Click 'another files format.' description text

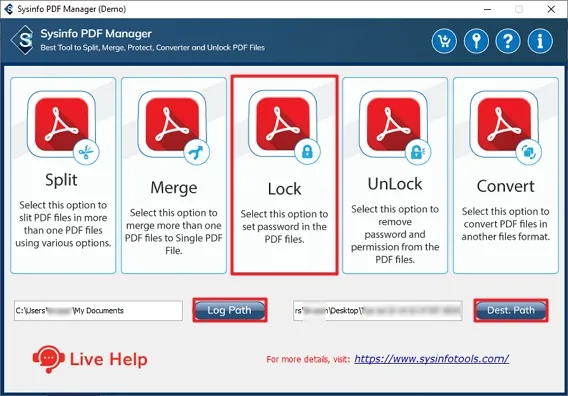[506, 237]
